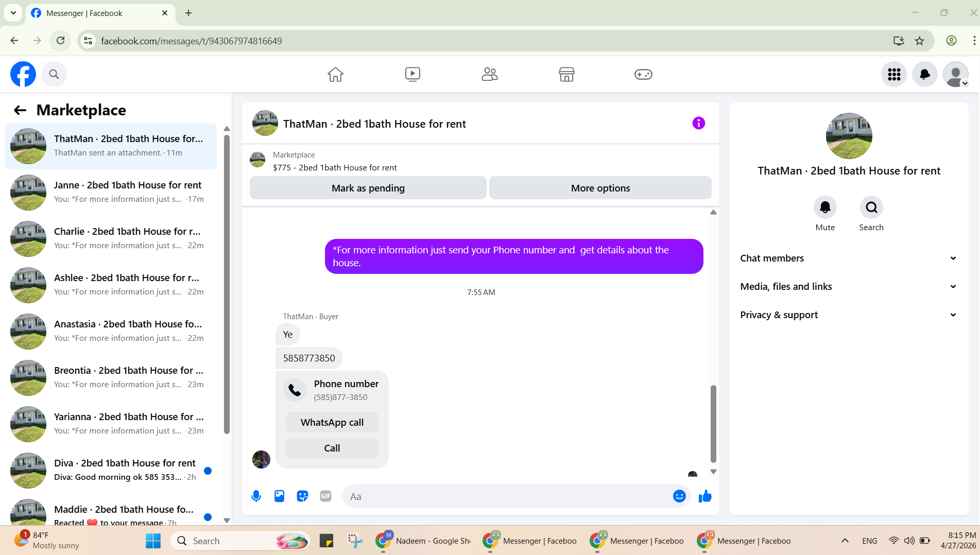Mute this conversation with the bell icon

point(825,207)
